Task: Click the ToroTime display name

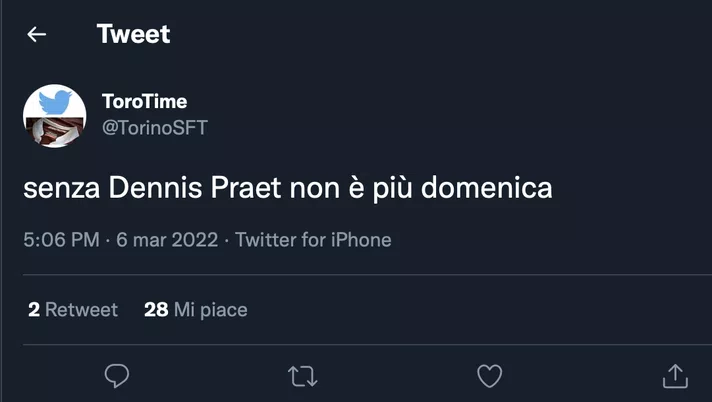Action: click(x=144, y=102)
